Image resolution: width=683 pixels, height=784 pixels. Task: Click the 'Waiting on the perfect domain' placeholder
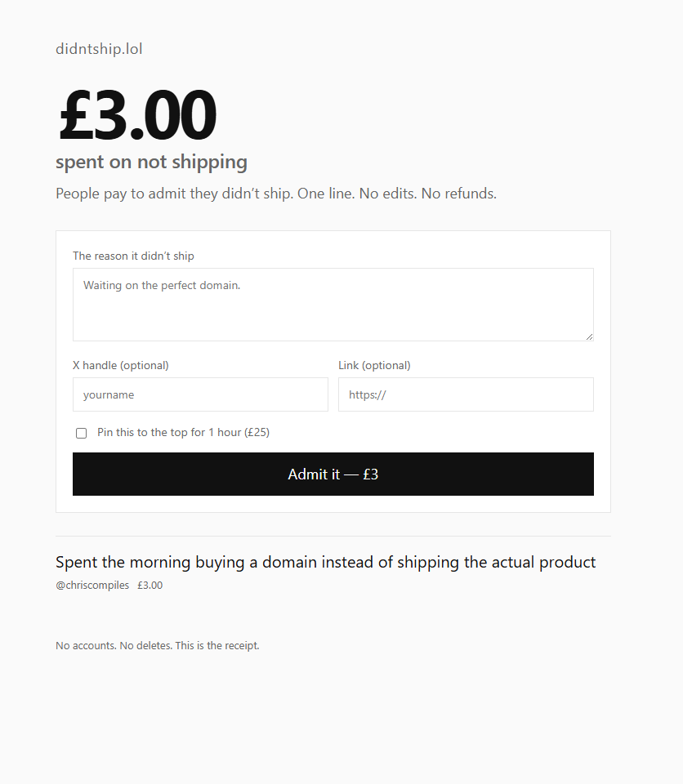tap(162, 286)
